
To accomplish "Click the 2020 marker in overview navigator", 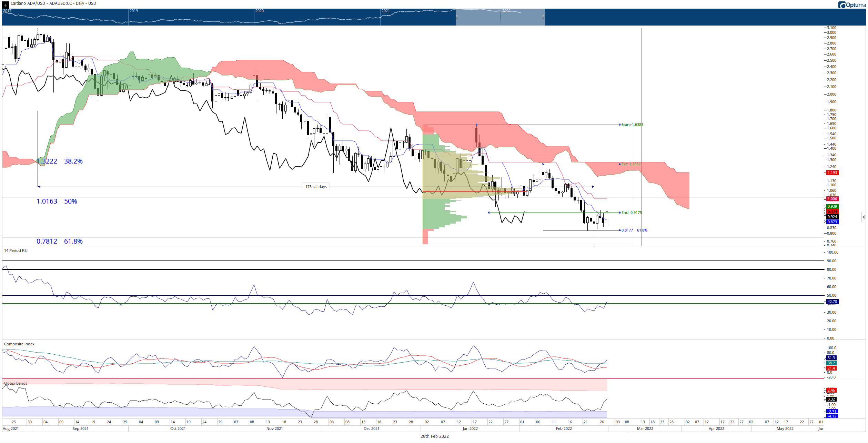I will (260, 11).
